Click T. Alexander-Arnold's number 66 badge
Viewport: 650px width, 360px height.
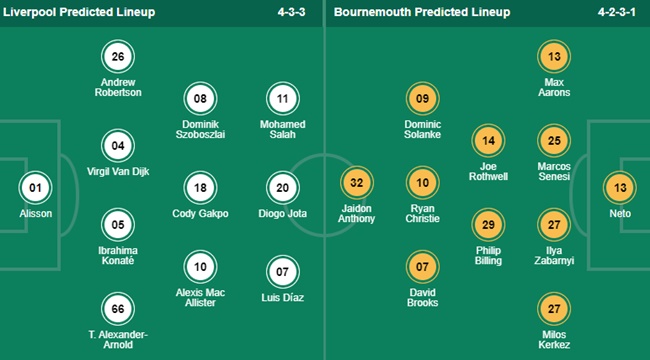pos(118,309)
